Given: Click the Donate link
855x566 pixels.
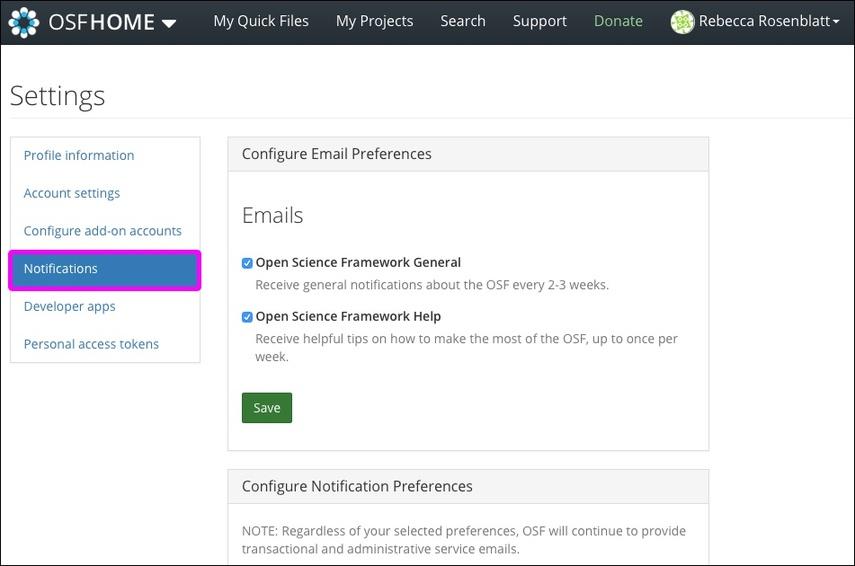Looking at the screenshot, I should [618, 21].
